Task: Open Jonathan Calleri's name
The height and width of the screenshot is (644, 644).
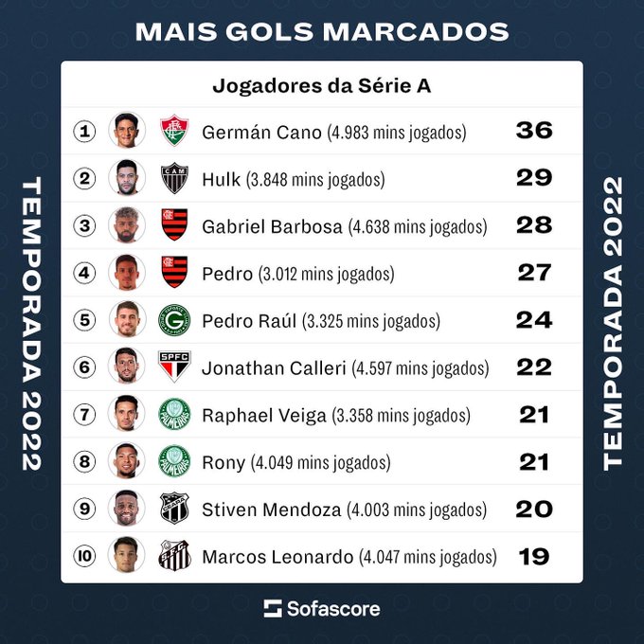Action: pos(274,368)
